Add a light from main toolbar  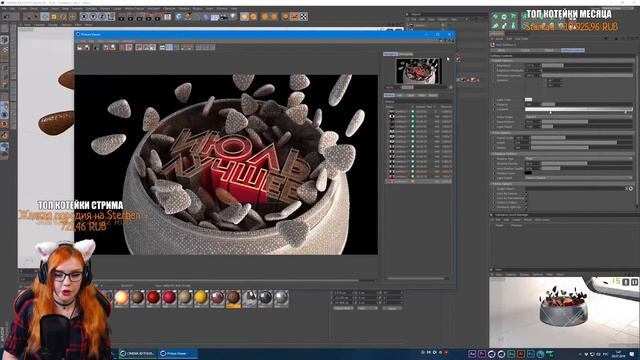click(233, 17)
